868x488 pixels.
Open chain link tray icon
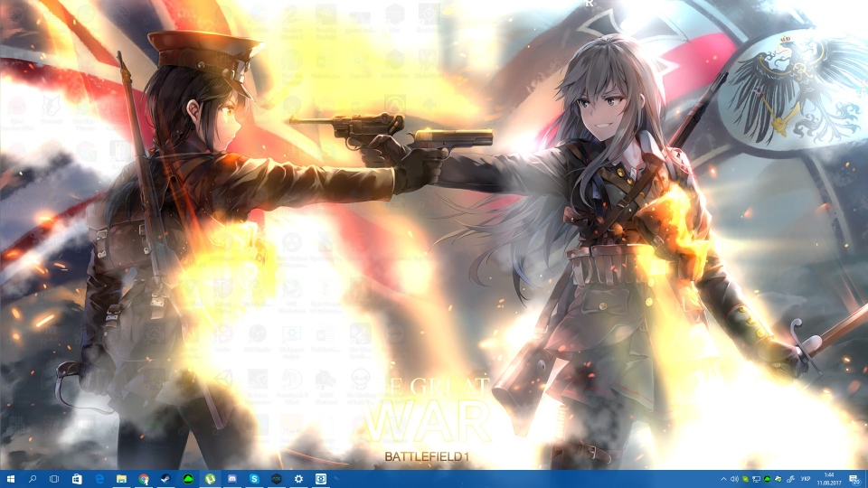(x=790, y=479)
